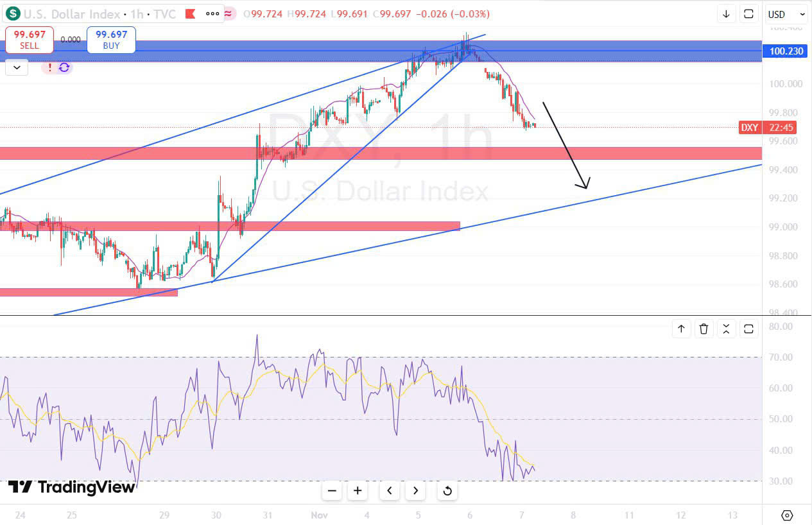Select the blue resistance zone rectangle at 100.230
The height and width of the screenshot is (525, 812).
[x=381, y=51]
